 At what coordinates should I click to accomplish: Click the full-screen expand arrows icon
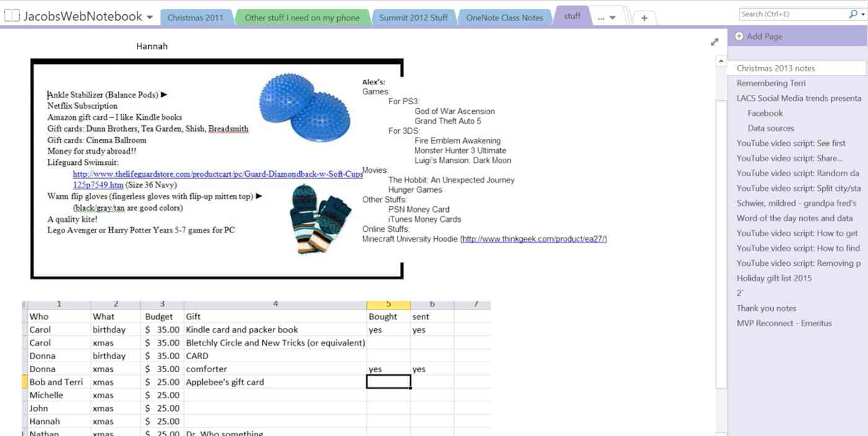(714, 42)
